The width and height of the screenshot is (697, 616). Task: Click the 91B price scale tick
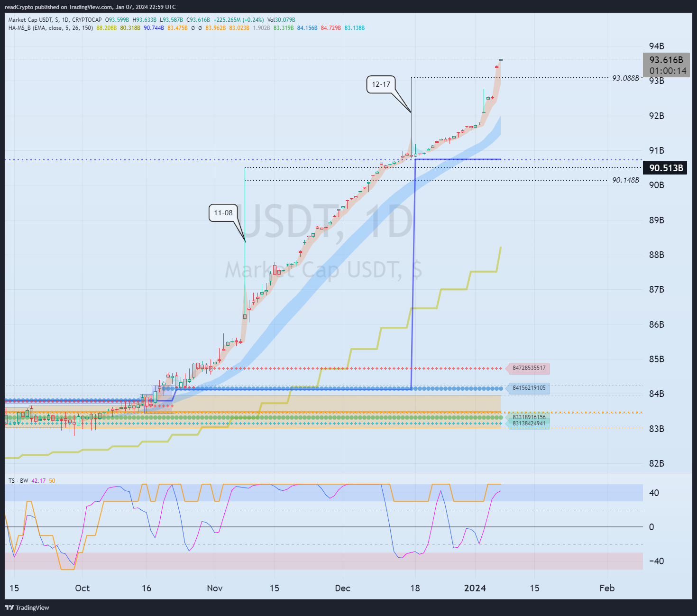click(x=657, y=150)
